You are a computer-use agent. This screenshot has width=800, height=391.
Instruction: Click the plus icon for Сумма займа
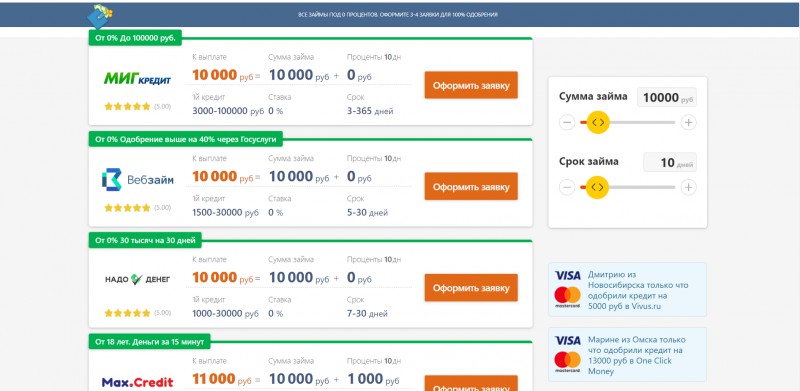[689, 123]
